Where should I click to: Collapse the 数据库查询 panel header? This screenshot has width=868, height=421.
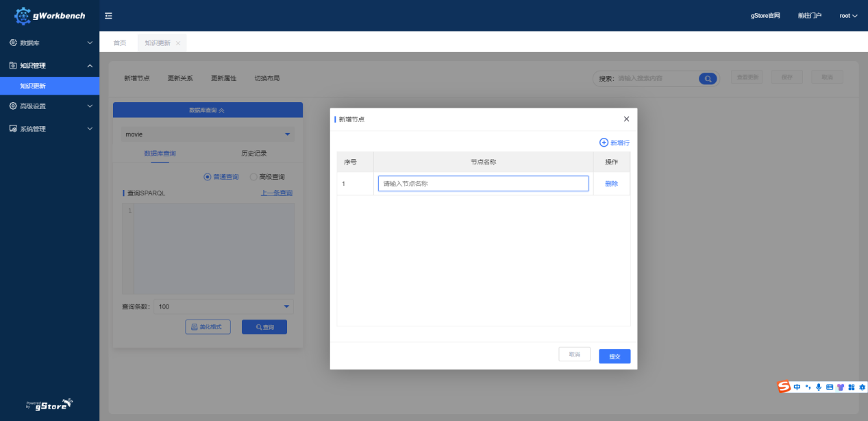click(x=208, y=110)
